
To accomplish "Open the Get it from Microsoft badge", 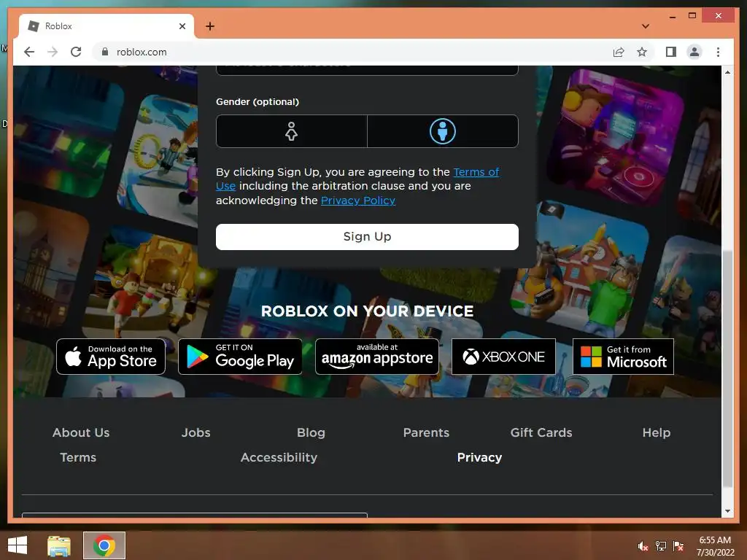I will 623,357.
